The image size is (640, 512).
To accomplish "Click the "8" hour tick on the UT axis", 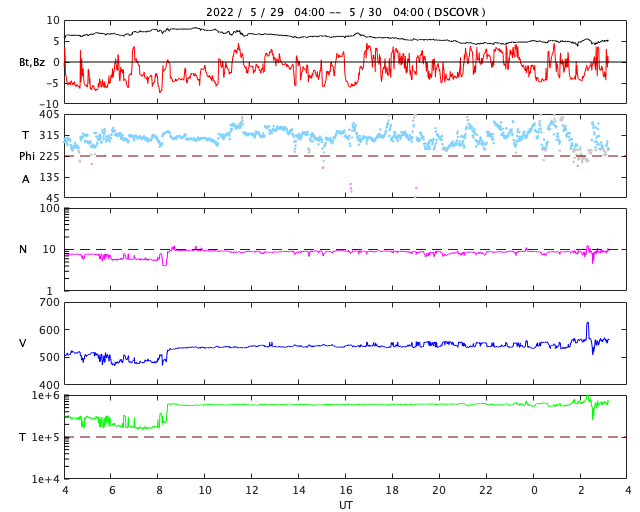I will click(159, 490).
